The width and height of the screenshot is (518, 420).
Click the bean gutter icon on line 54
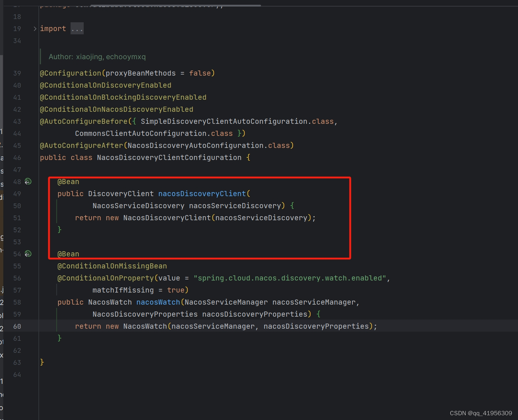[x=28, y=254]
